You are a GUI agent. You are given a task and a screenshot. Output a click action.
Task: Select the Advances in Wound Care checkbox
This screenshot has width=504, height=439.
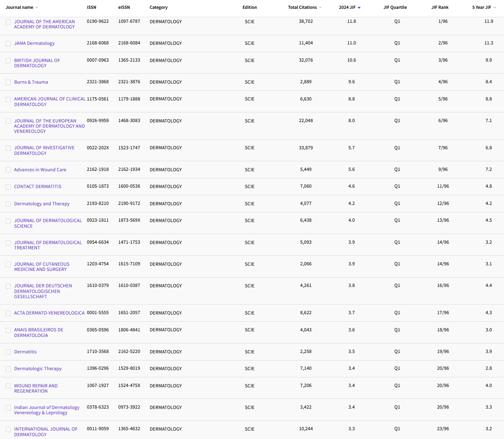tap(8, 170)
